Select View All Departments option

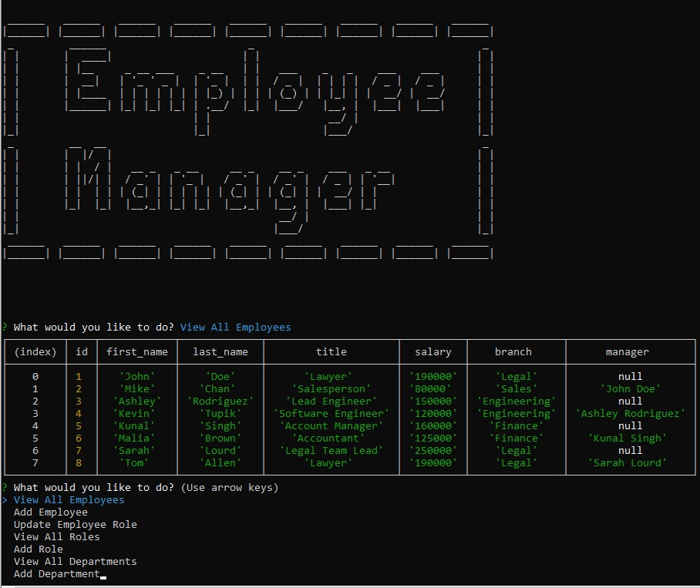tap(75, 562)
